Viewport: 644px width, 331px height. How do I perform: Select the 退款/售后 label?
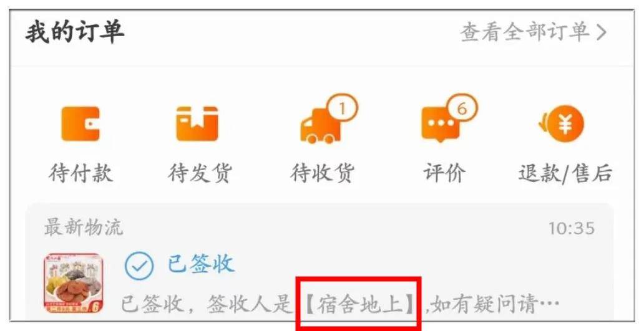(x=565, y=173)
